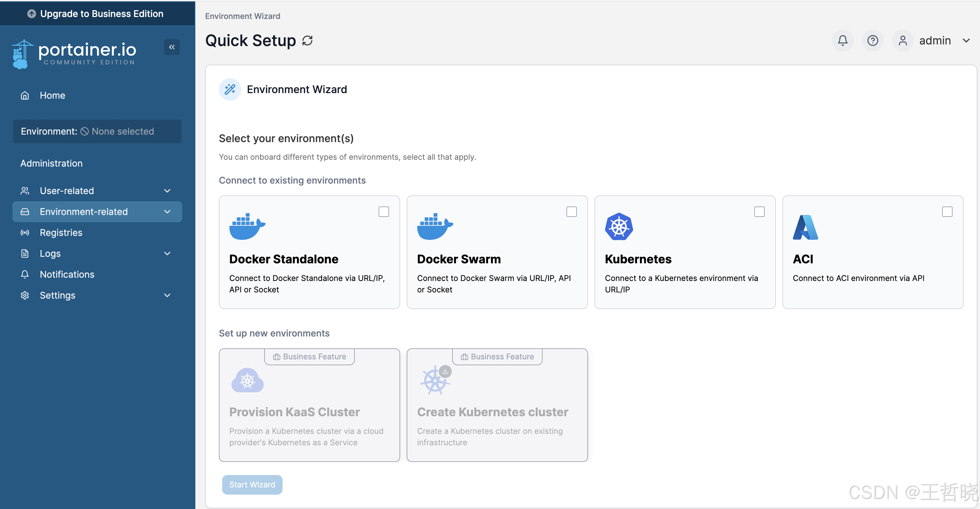Click the Kubernetes wheel logo icon
Viewport: 980px width, 509px height.
(x=619, y=226)
